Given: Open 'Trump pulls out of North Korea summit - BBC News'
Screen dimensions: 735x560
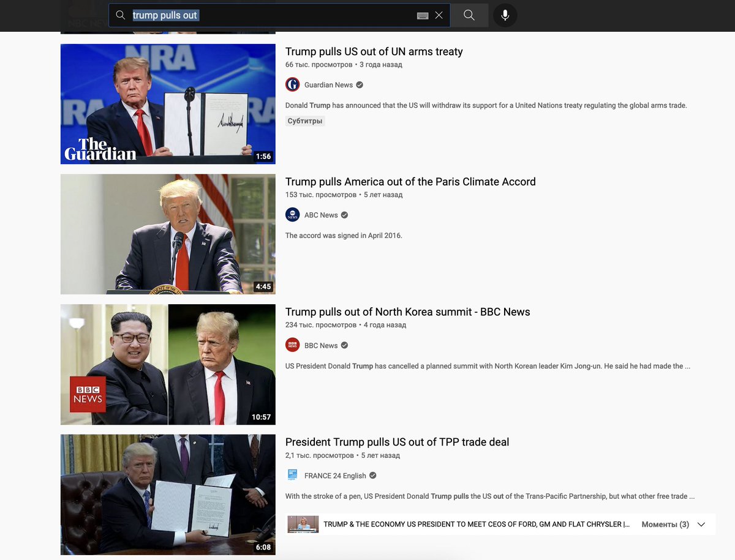Looking at the screenshot, I should click(408, 312).
